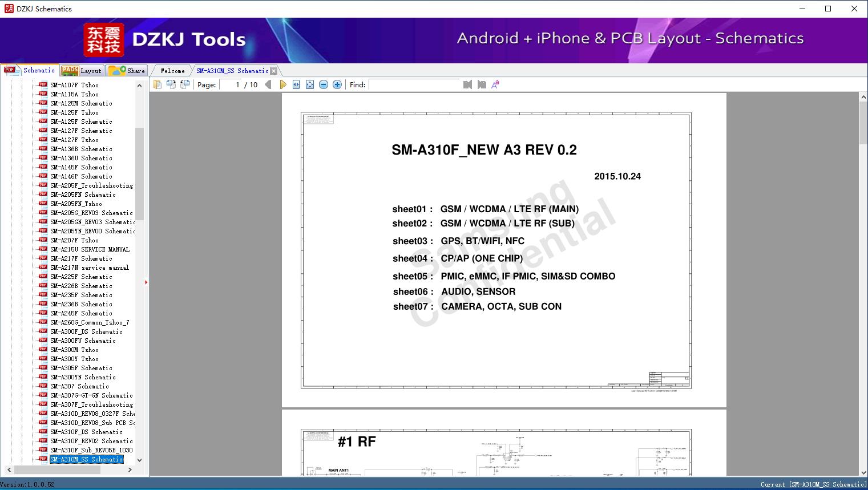Viewport: 868px width, 490px height.
Task: Open SM-A125M Schematic file
Action: (81, 103)
